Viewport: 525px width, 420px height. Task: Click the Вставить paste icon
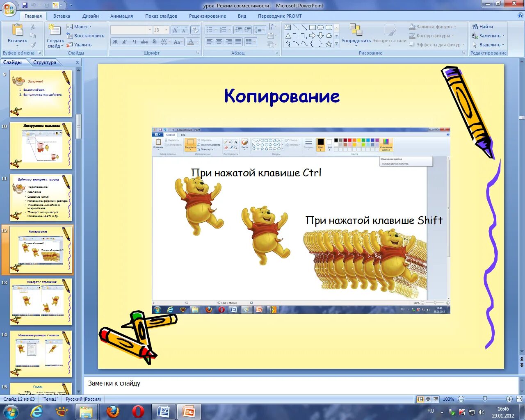coord(17,31)
